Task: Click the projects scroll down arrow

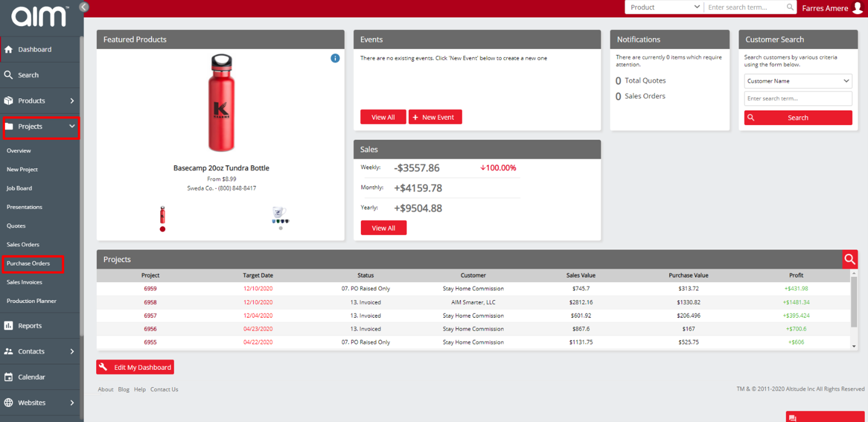Action: (854, 346)
